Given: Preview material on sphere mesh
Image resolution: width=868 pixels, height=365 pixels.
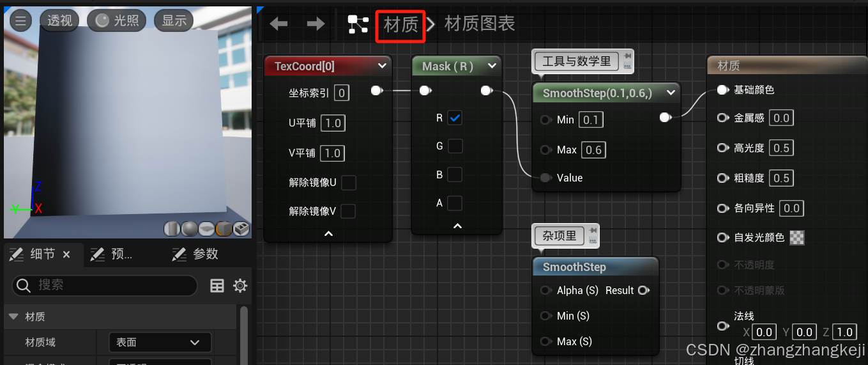Looking at the screenshot, I should click(x=189, y=229).
